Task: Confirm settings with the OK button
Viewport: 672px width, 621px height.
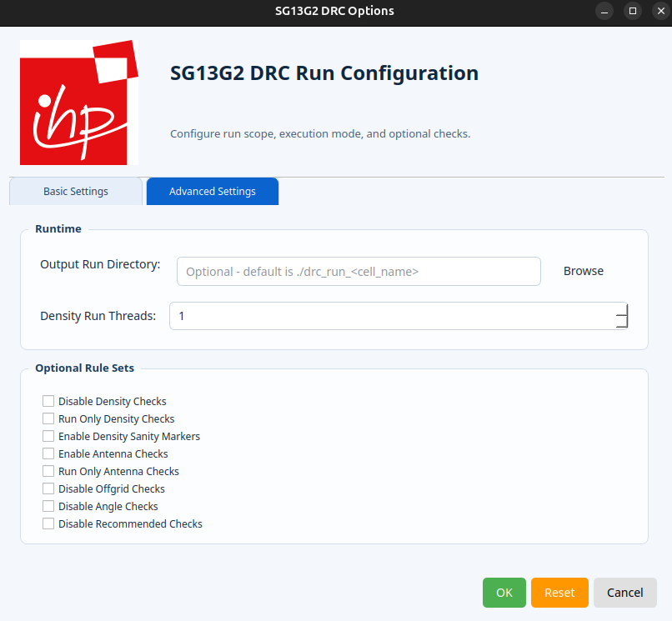Action: pos(504,593)
